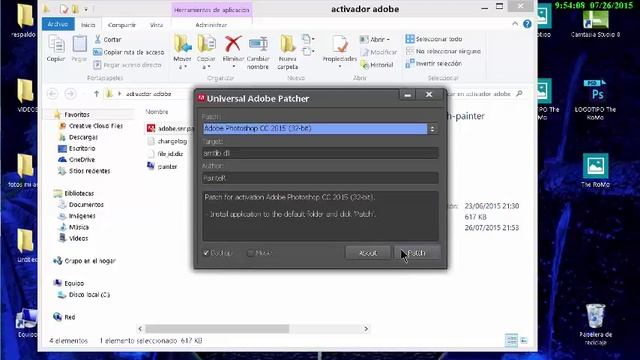Switch to the Compartir ribbon tab

point(122,25)
